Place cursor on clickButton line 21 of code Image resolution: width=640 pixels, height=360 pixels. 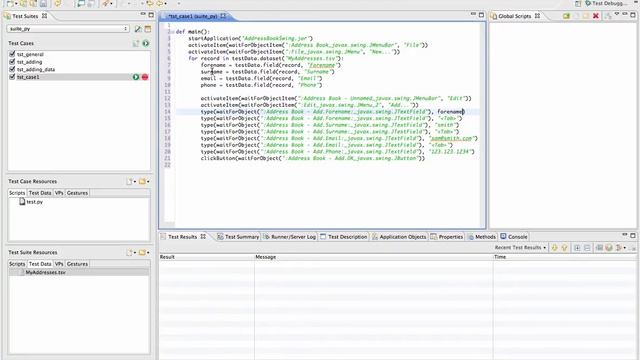313,158
